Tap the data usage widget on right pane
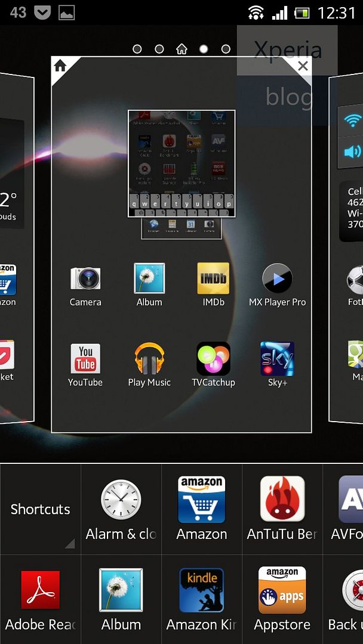This screenshot has width=363, height=644. pyautogui.click(x=351, y=212)
